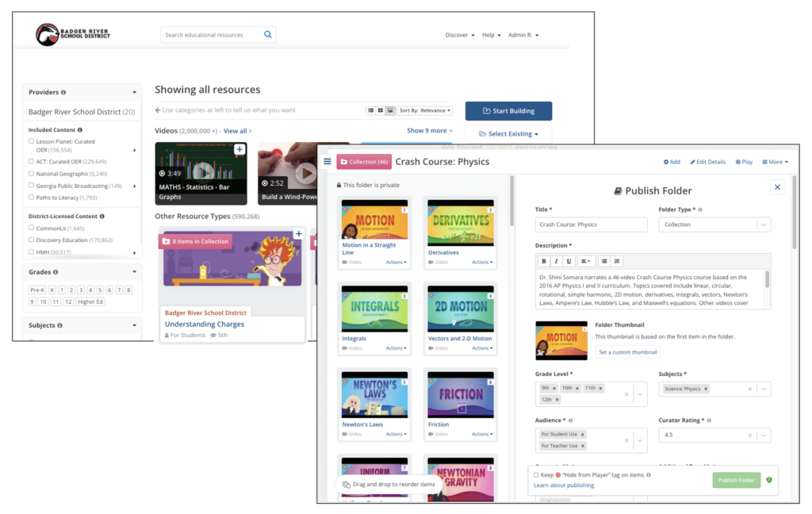Click the Publish Folder button
812x514 pixels.
coord(736,481)
